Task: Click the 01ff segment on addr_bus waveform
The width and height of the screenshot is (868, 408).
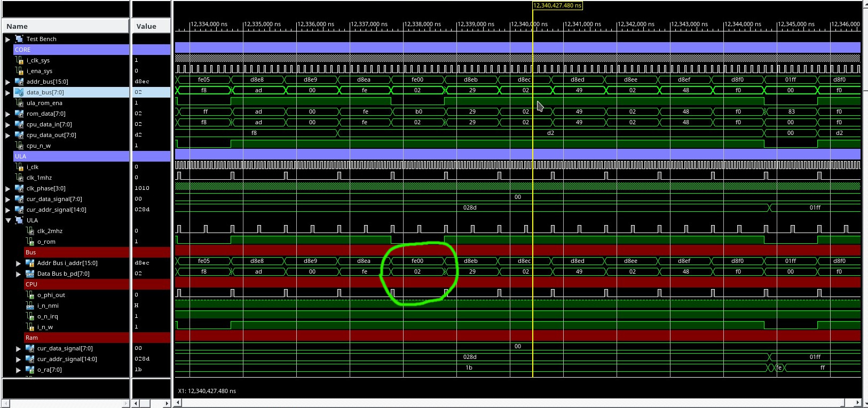Action: [791, 79]
